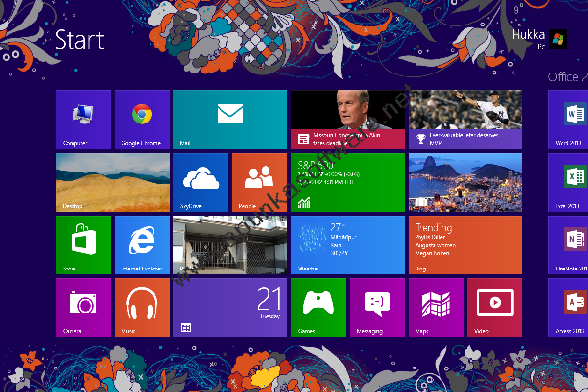Open the Store tile
This screenshot has width=588, height=392.
(x=83, y=245)
